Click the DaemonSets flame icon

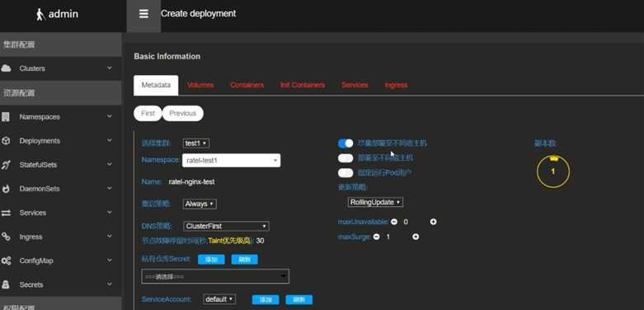6,189
